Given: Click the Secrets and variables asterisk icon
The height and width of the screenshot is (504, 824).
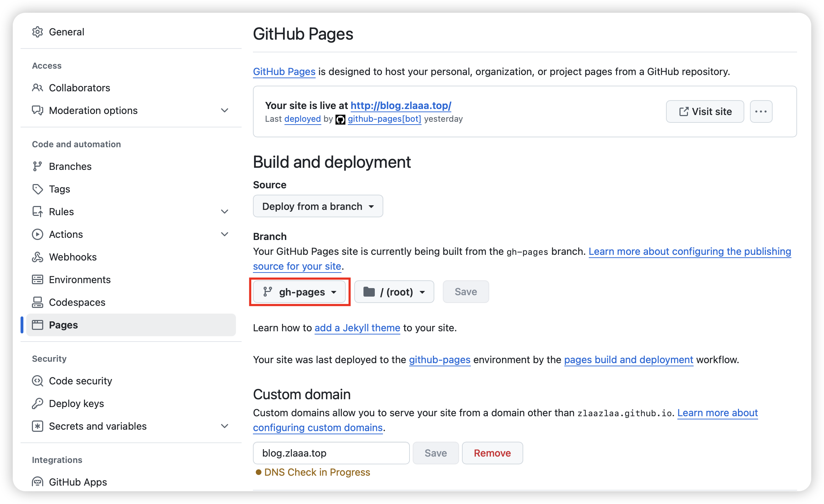Looking at the screenshot, I should pos(38,426).
